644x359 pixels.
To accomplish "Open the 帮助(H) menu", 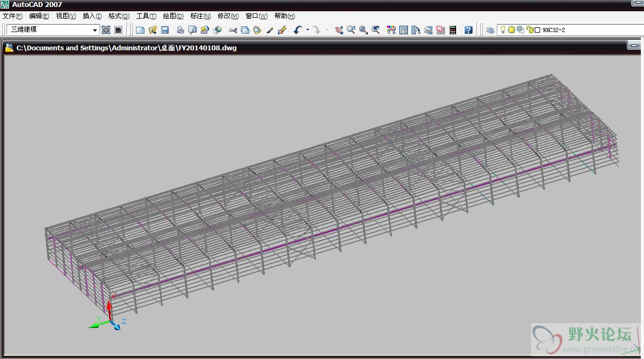I will click(x=284, y=16).
